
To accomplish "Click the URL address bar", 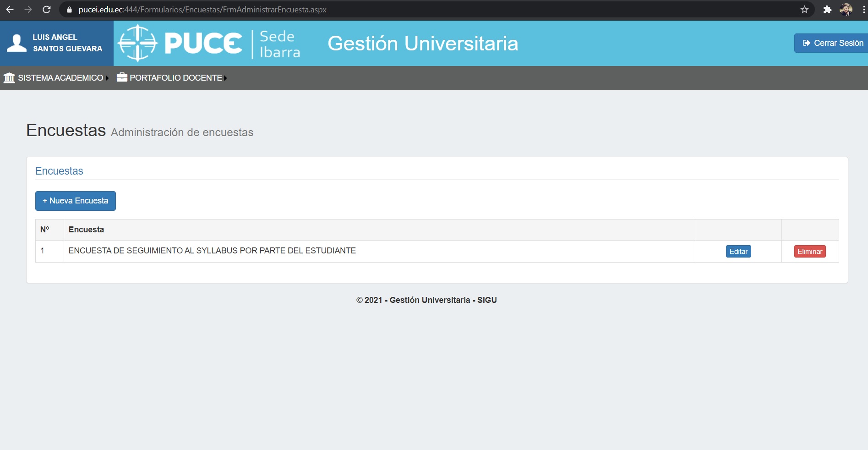I will point(412,10).
